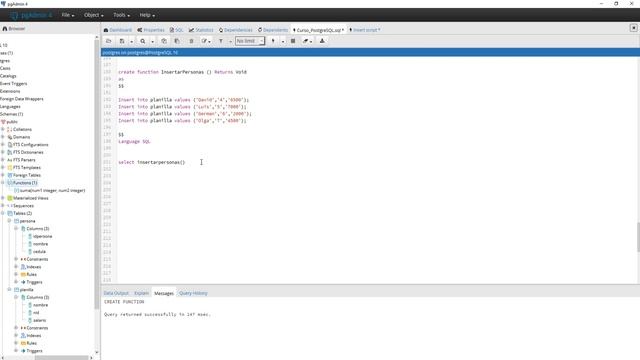Open the Find options dropdown arrow
Screen dimensions: 640x360
(x=153, y=41)
